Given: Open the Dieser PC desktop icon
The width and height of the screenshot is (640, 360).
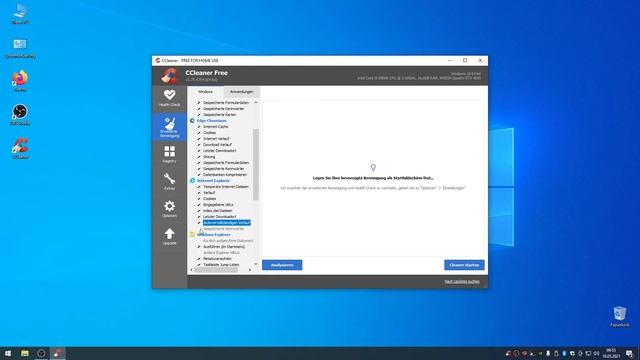Looking at the screenshot, I should [x=20, y=14].
